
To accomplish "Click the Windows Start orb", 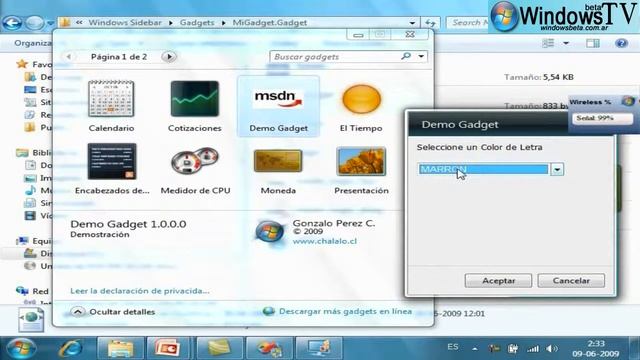I will point(21,348).
